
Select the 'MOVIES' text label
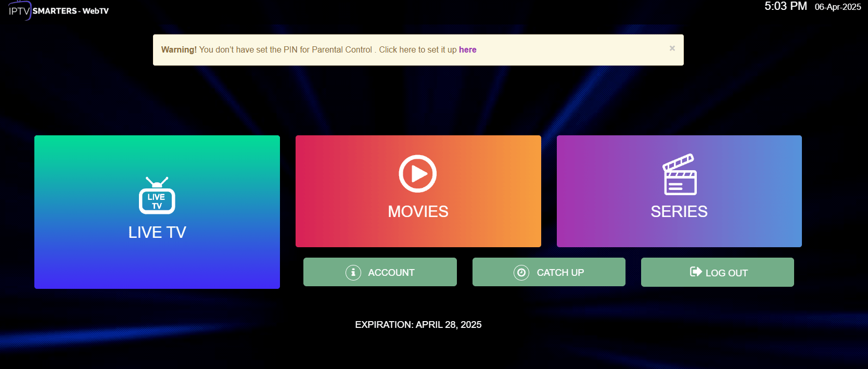click(418, 212)
